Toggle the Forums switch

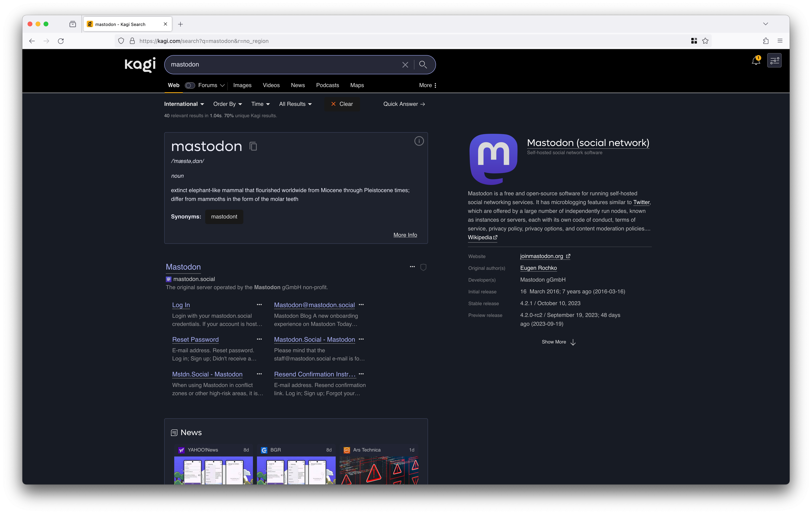tap(190, 86)
